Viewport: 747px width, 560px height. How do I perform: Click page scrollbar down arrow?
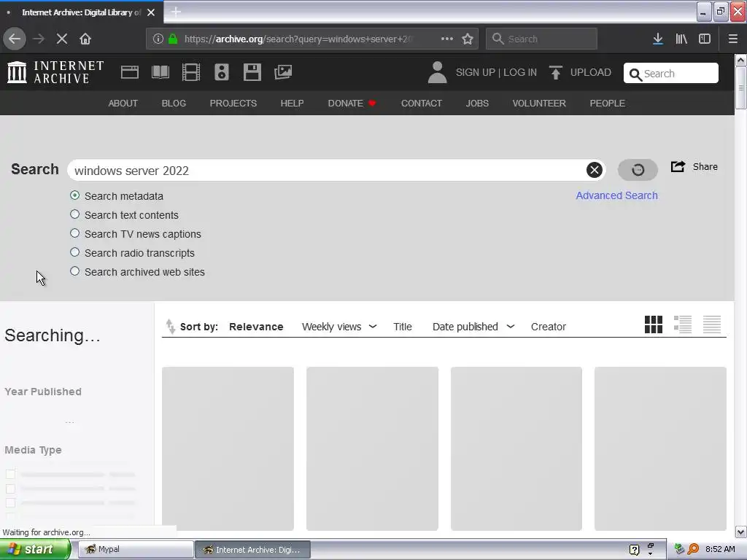[x=740, y=532]
